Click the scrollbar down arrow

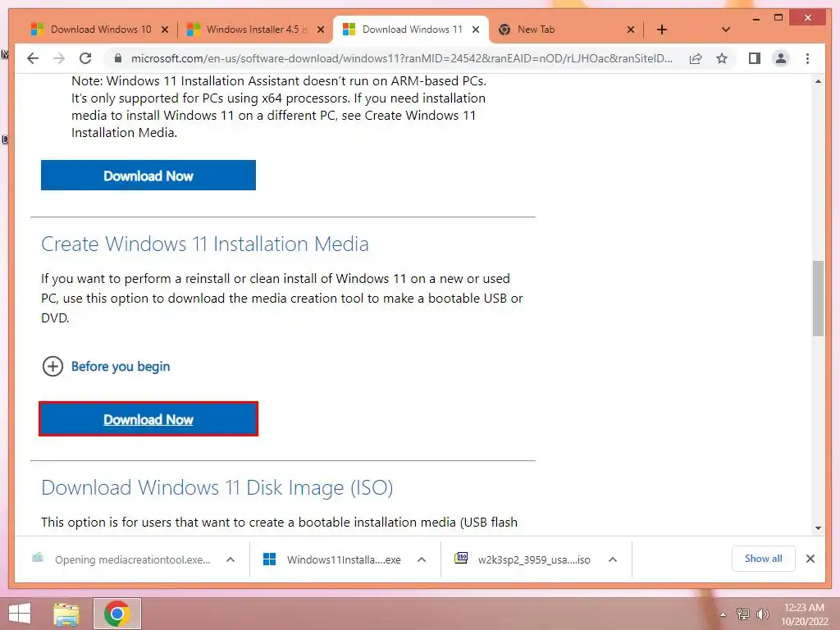[818, 528]
